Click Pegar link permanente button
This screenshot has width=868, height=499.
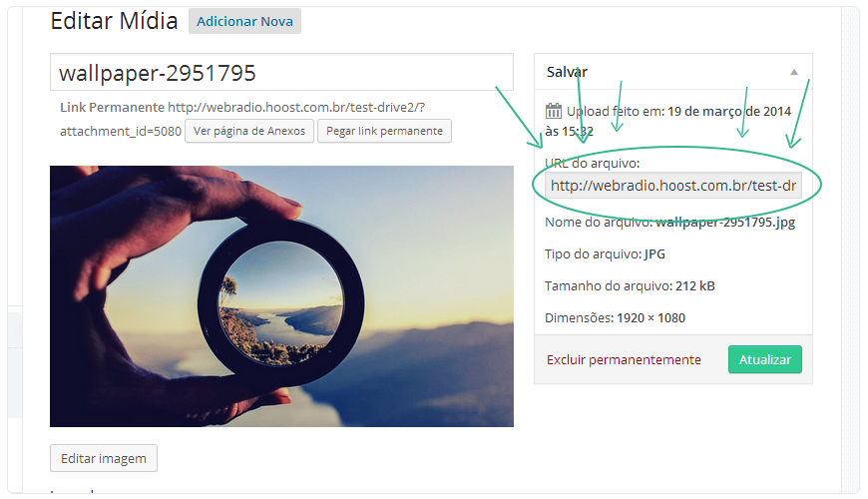tap(384, 131)
